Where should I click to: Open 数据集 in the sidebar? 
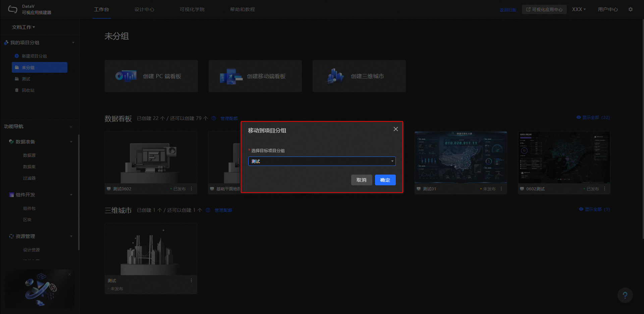[29, 167]
